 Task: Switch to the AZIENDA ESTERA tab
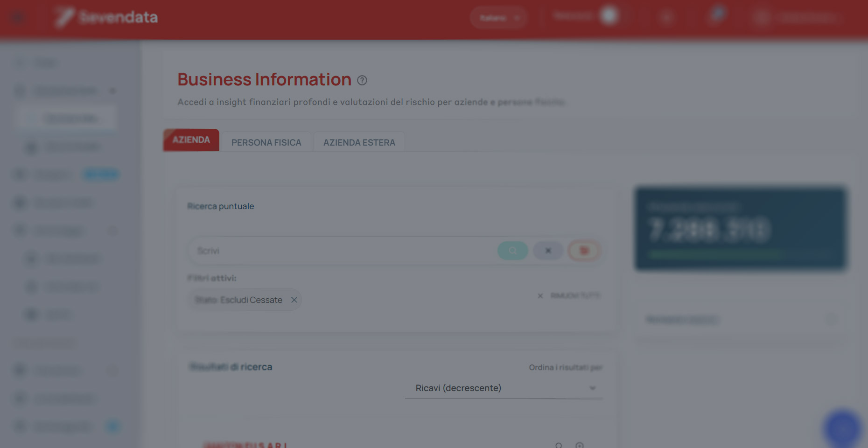[x=359, y=142]
